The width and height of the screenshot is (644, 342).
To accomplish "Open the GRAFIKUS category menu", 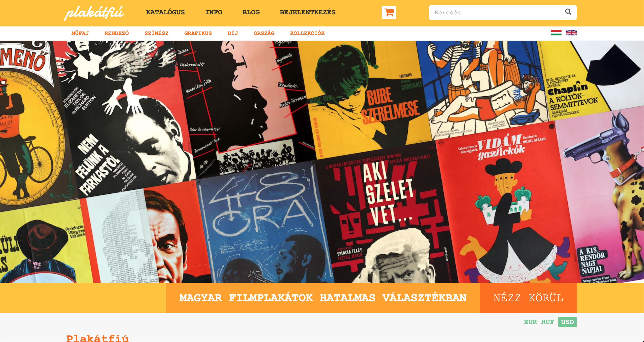I will (198, 33).
